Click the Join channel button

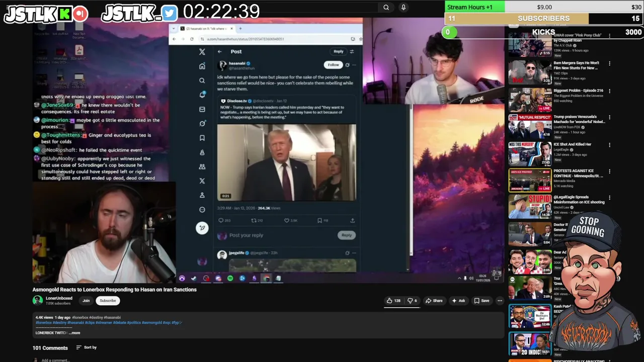[86, 301]
